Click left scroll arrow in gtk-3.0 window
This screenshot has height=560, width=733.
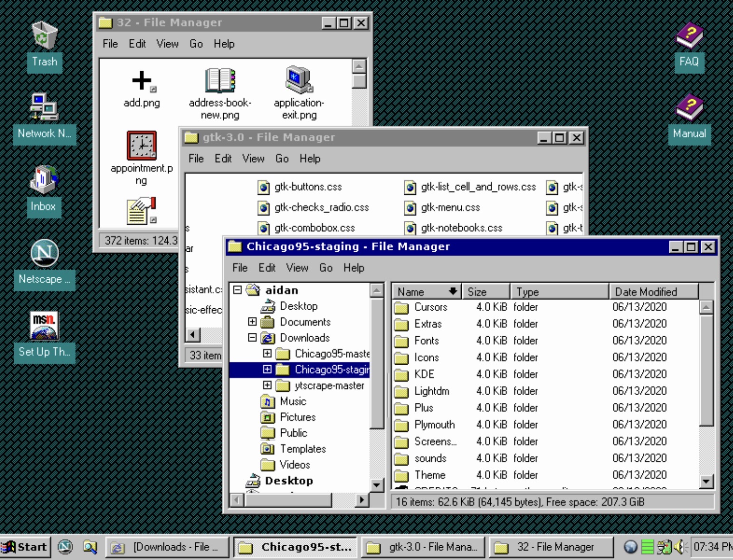tap(192, 335)
